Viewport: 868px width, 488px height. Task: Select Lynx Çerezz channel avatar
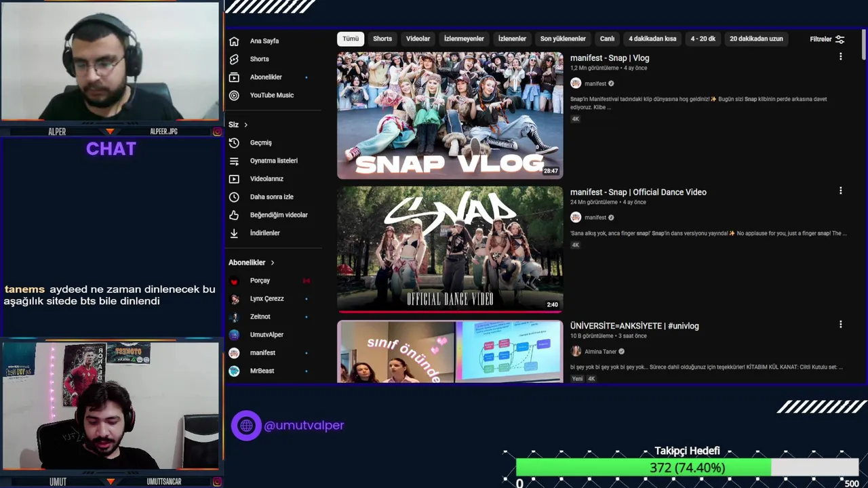click(234, 299)
